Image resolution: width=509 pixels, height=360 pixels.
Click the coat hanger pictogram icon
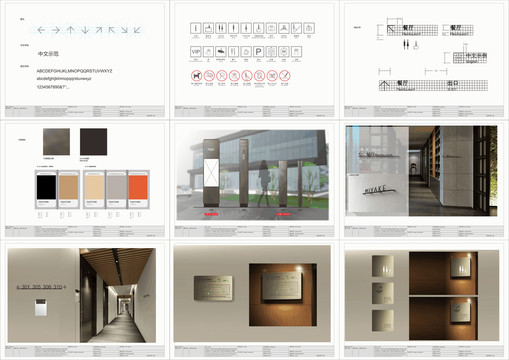pyautogui.click(x=284, y=28)
